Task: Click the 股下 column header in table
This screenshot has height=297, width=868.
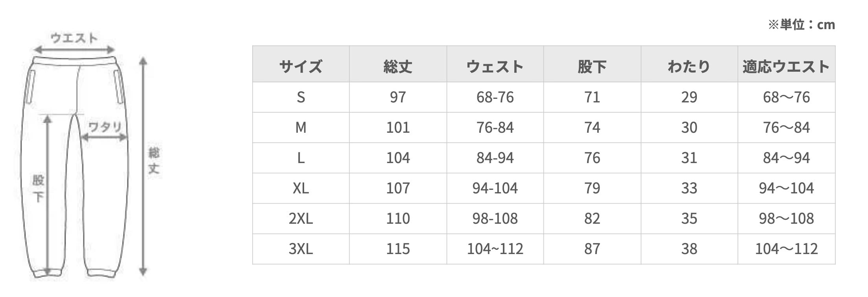Action: pos(592,66)
